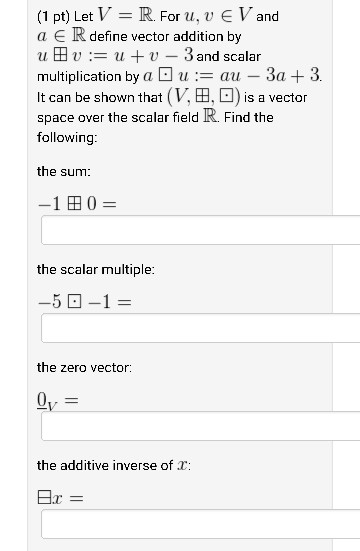Click the boxed dot symbol in a ⊡ u

[x=165, y=75]
